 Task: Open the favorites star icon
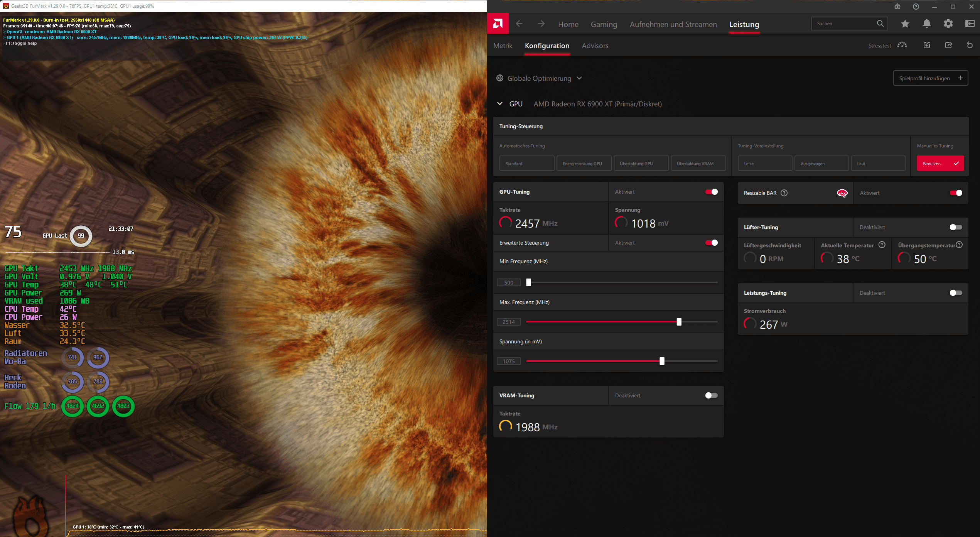[905, 24]
